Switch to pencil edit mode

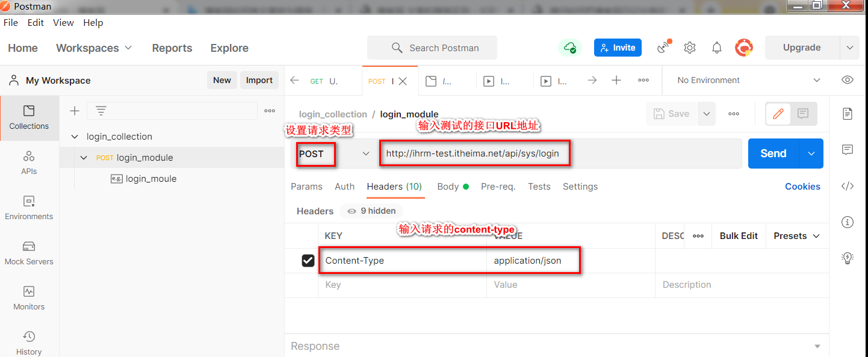778,113
